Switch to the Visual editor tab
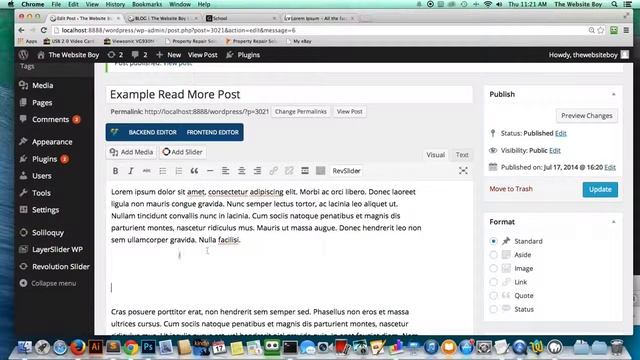 pyautogui.click(x=435, y=155)
